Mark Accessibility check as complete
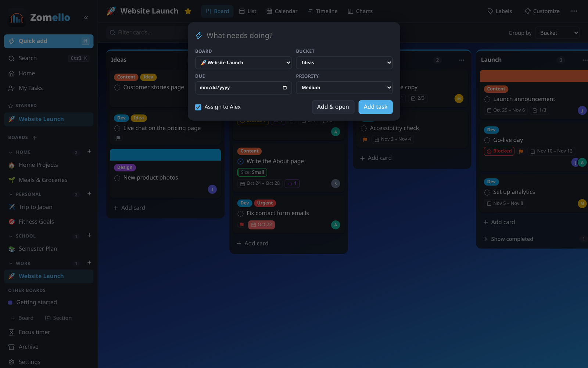This screenshot has width=588, height=368. [364, 128]
